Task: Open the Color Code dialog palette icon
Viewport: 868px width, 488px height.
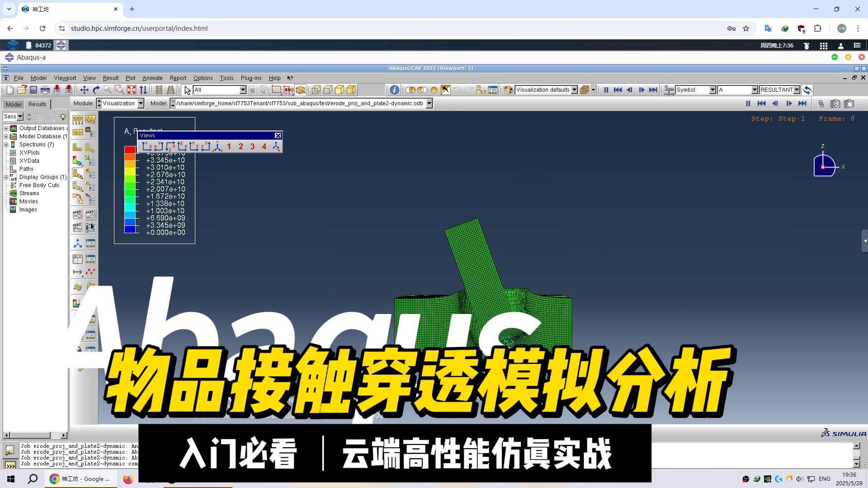Action: click(x=508, y=90)
